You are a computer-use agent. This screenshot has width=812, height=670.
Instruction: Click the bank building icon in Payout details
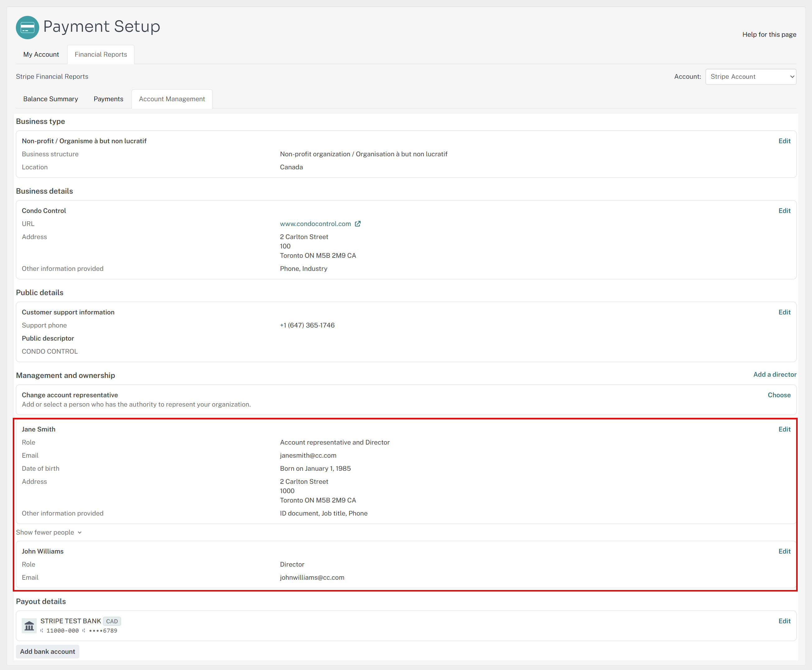29,625
